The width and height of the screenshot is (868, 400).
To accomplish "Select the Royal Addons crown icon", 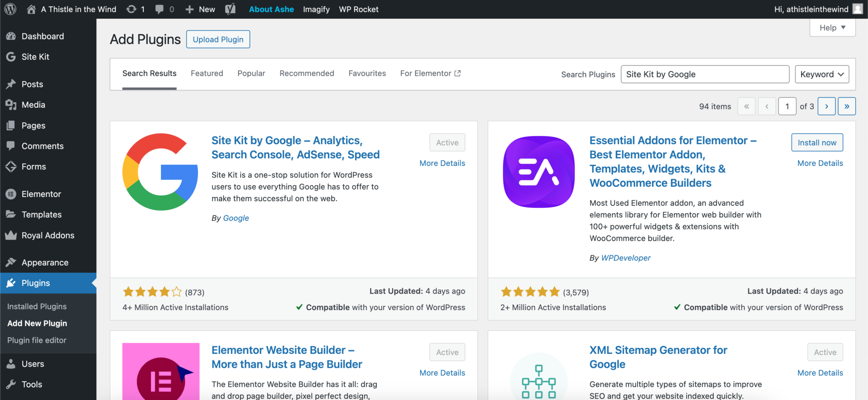I will [11, 235].
